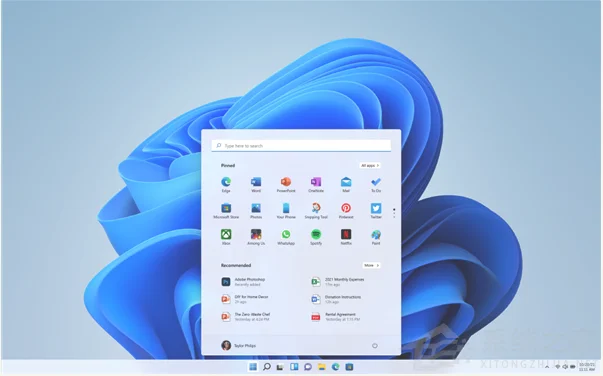The width and height of the screenshot is (603, 376).
Task: Open the Pinterest pinned app
Action: pyautogui.click(x=346, y=211)
